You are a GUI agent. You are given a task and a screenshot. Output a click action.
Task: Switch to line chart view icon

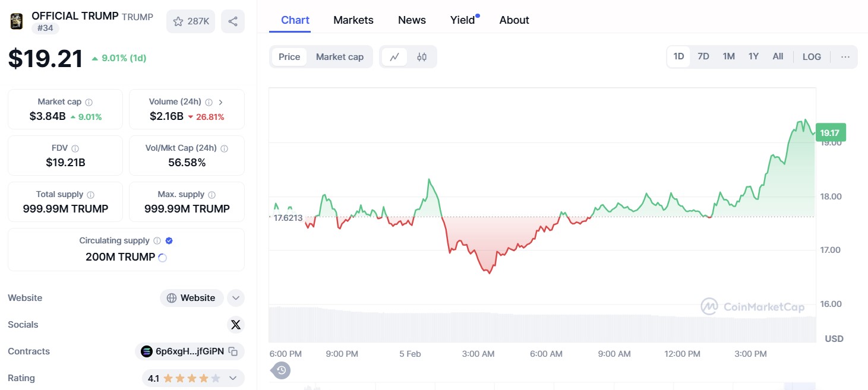click(394, 57)
